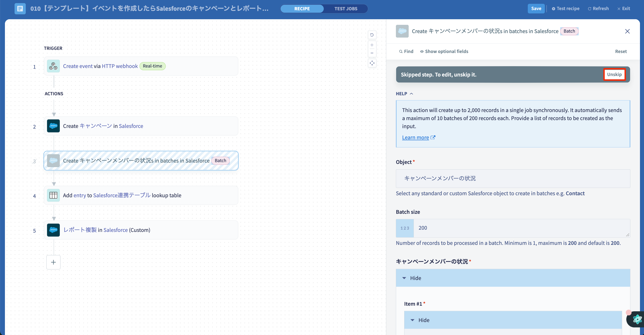Select step 5 レポート複製 in Salesforce
The image size is (644, 335).
[x=141, y=230]
